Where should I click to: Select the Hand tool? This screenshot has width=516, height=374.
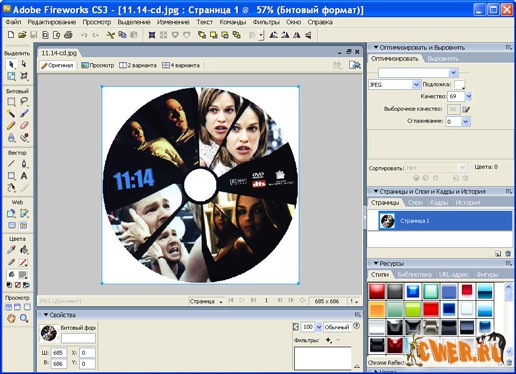coord(11,318)
